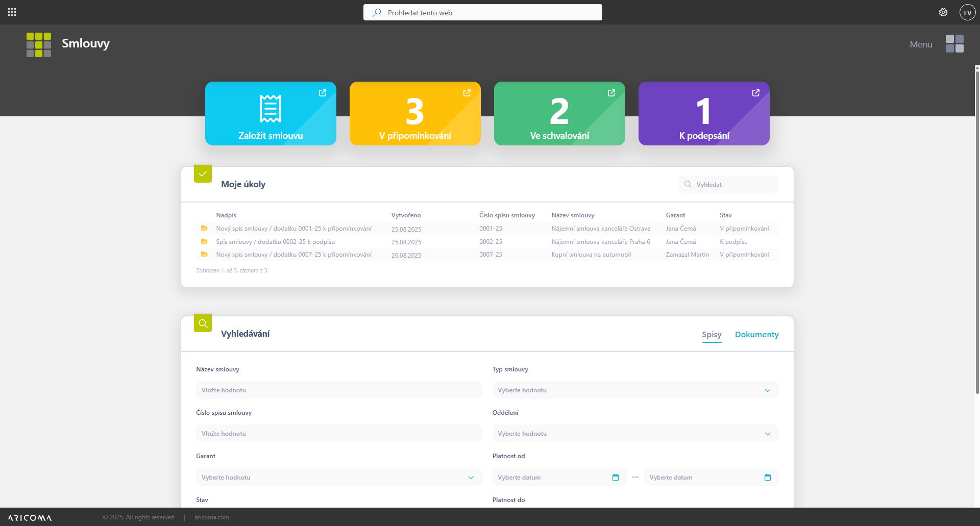This screenshot has width=980, height=526.
Task: Click the FV user avatar
Action: 967,12
